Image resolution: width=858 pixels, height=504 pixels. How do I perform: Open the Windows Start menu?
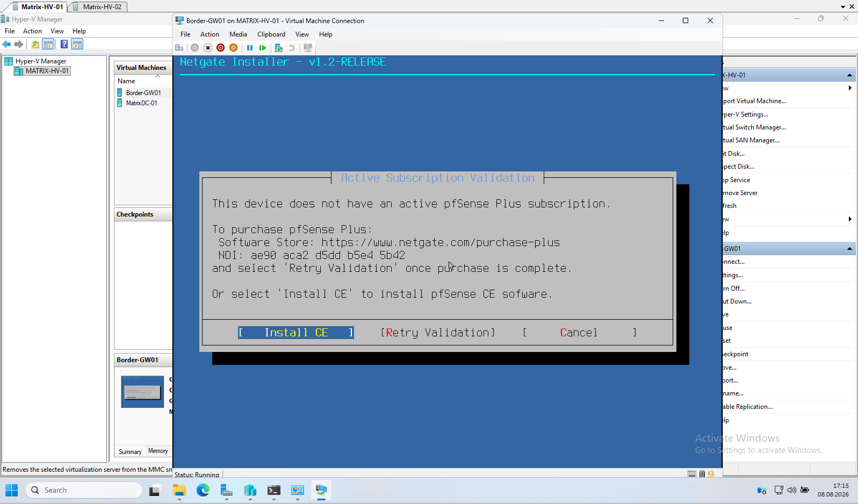click(x=12, y=490)
